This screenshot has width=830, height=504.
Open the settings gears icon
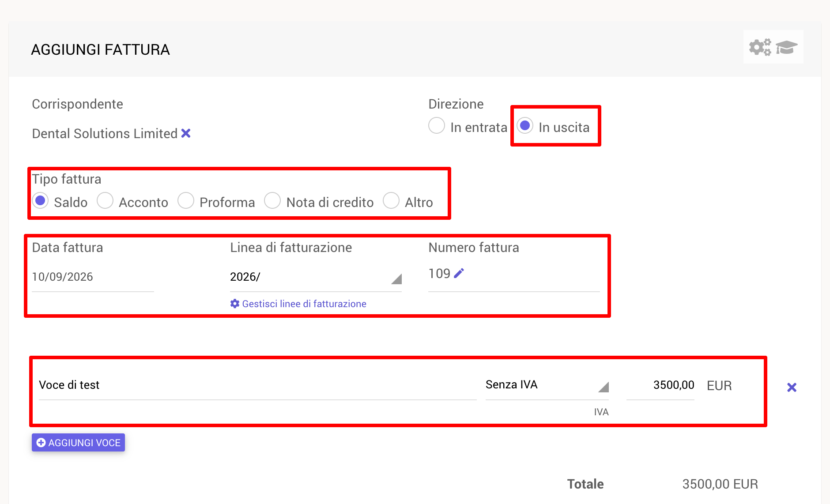tap(760, 47)
